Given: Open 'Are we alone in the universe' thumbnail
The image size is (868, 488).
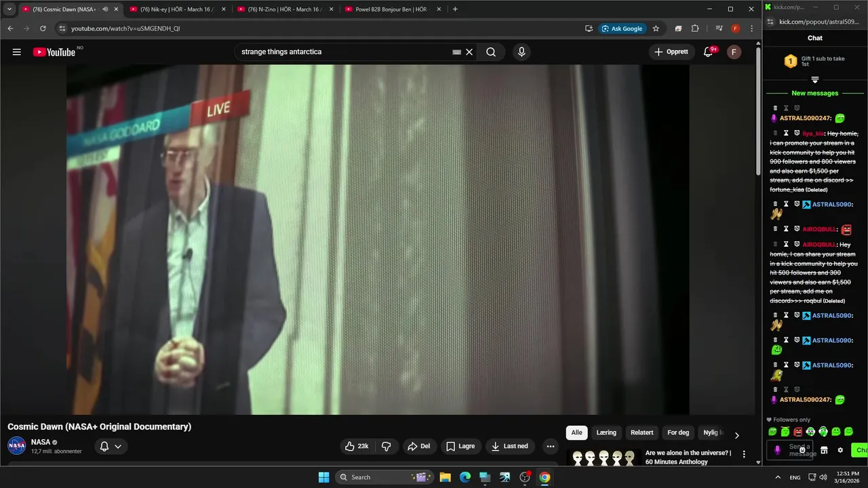Looking at the screenshot, I should pyautogui.click(x=604, y=459).
